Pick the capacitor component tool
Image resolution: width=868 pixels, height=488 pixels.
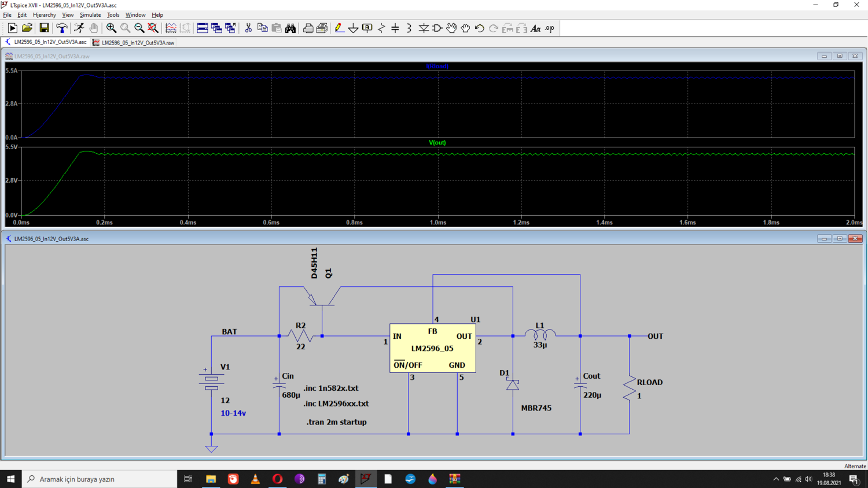[395, 28]
